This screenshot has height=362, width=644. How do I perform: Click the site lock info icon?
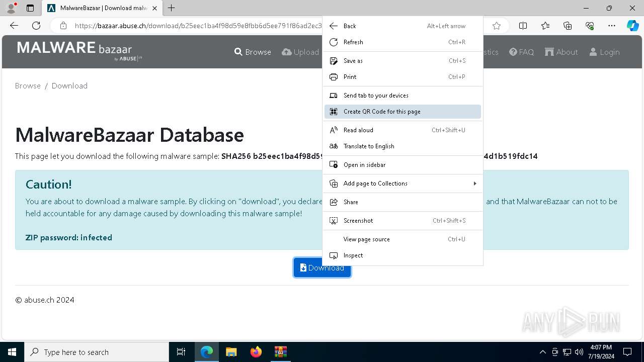63,26
